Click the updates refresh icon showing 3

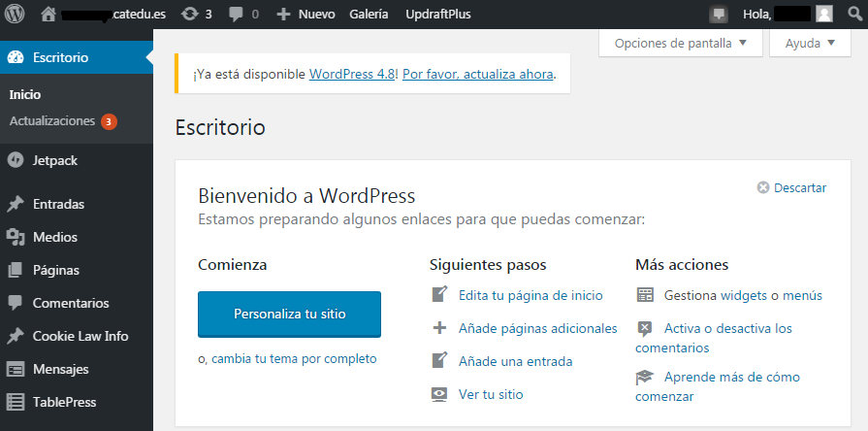tap(190, 15)
